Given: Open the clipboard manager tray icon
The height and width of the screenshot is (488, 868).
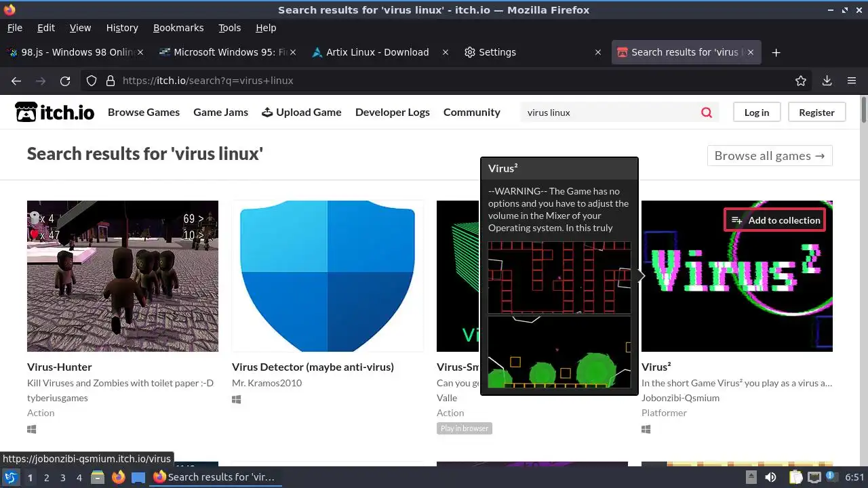Looking at the screenshot, I should tap(795, 477).
